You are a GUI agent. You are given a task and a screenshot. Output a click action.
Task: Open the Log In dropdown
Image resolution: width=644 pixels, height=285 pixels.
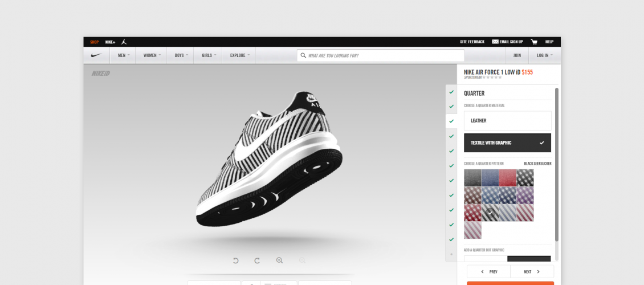pyautogui.click(x=545, y=55)
